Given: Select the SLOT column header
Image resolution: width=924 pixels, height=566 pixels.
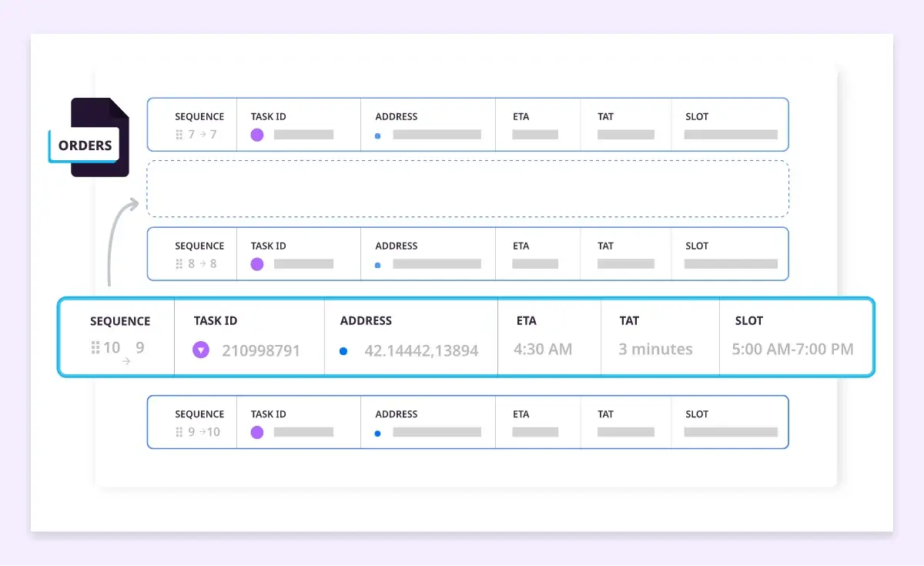Looking at the screenshot, I should (x=748, y=321).
